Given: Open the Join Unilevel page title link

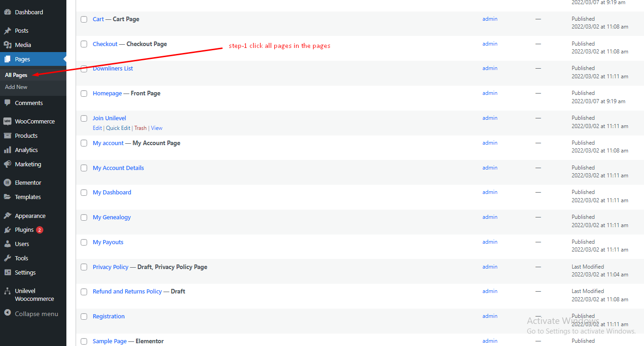Looking at the screenshot, I should [x=109, y=118].
